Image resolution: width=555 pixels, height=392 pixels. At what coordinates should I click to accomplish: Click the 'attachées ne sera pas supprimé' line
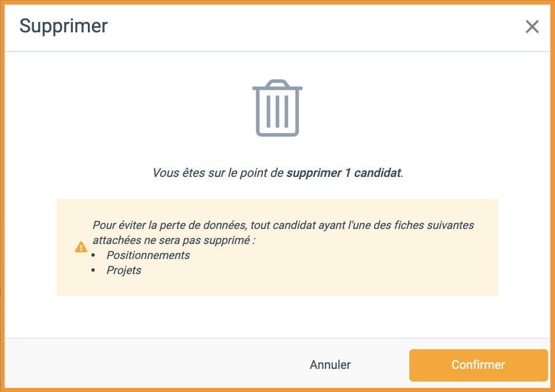pos(174,241)
